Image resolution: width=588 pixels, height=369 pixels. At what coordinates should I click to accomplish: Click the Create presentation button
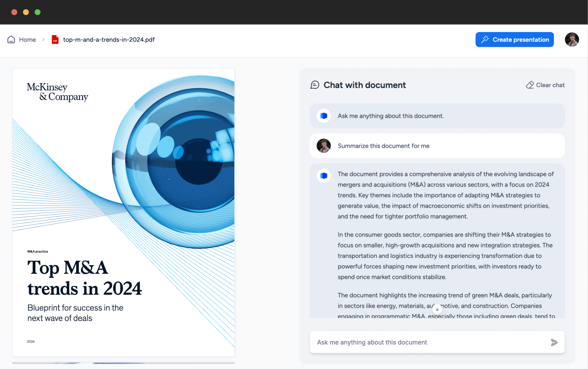click(515, 39)
